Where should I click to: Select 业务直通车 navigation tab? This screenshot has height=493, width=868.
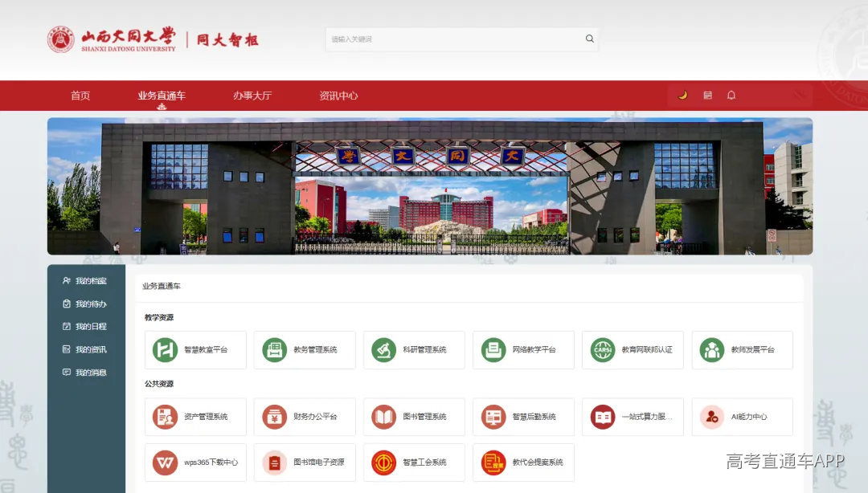click(162, 96)
